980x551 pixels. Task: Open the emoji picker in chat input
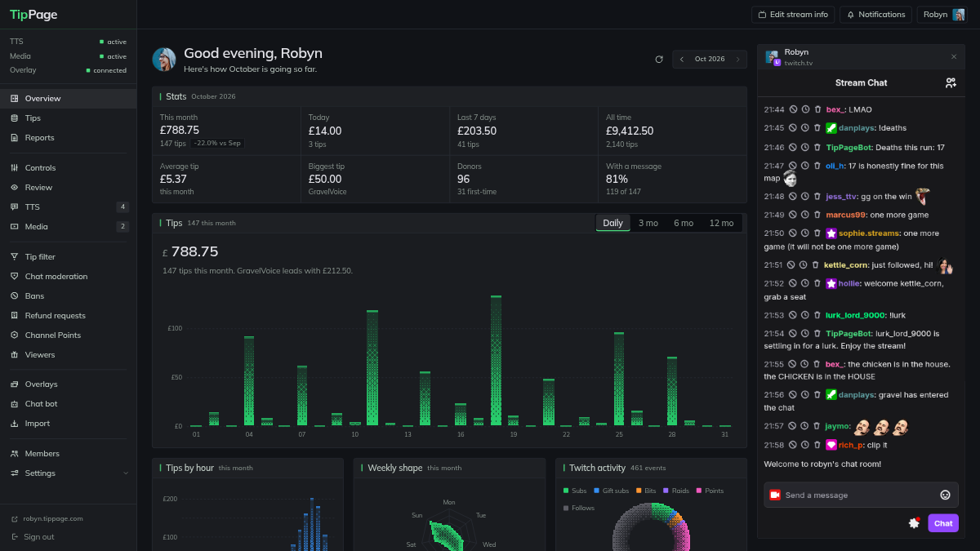tap(946, 495)
